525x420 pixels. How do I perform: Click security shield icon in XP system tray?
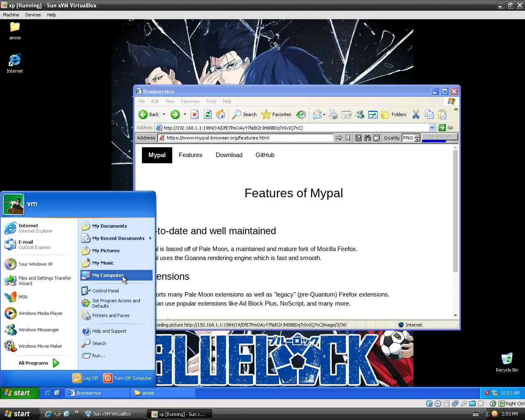tap(487, 393)
